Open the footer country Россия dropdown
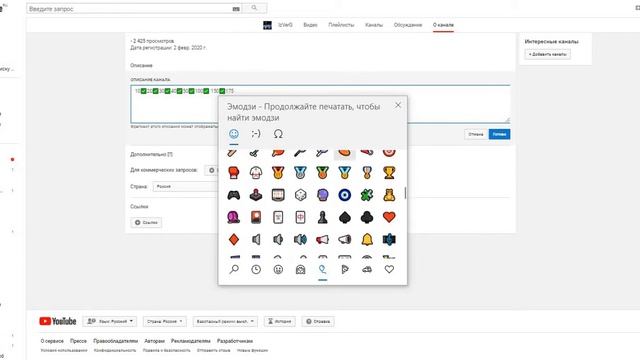Image resolution: width=640 pixels, height=360 pixels. click(164, 321)
